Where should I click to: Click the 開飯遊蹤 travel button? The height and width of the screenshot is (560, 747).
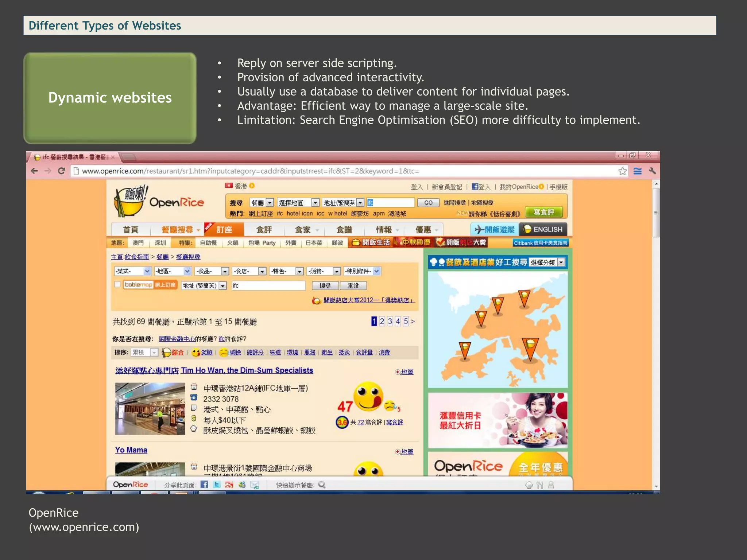(x=494, y=229)
